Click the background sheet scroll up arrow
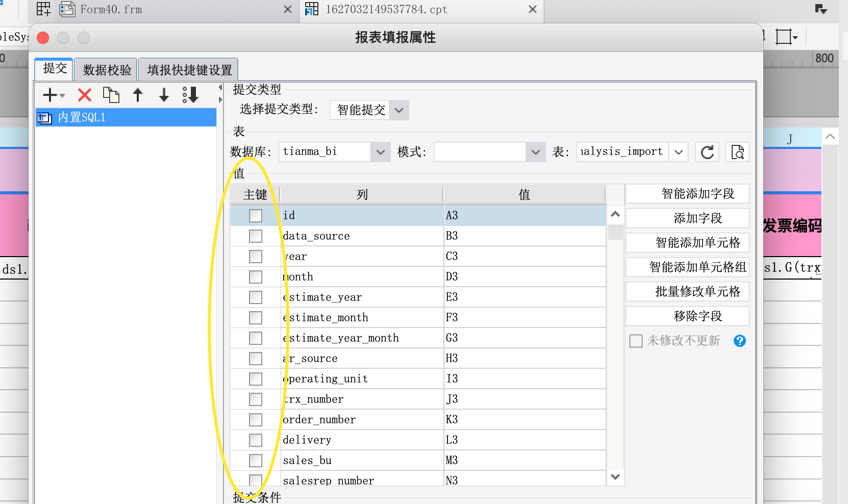848x504 pixels. tap(830, 136)
